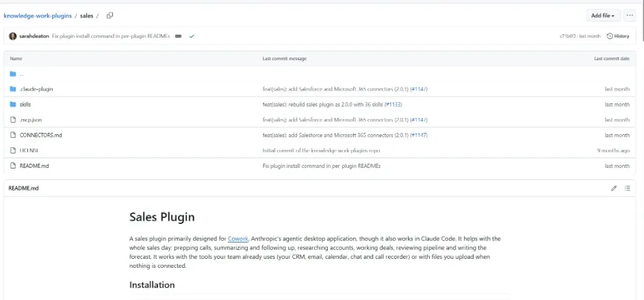Click '9 months ago' date on LICENSE row
644x300 pixels.
(x=613, y=151)
